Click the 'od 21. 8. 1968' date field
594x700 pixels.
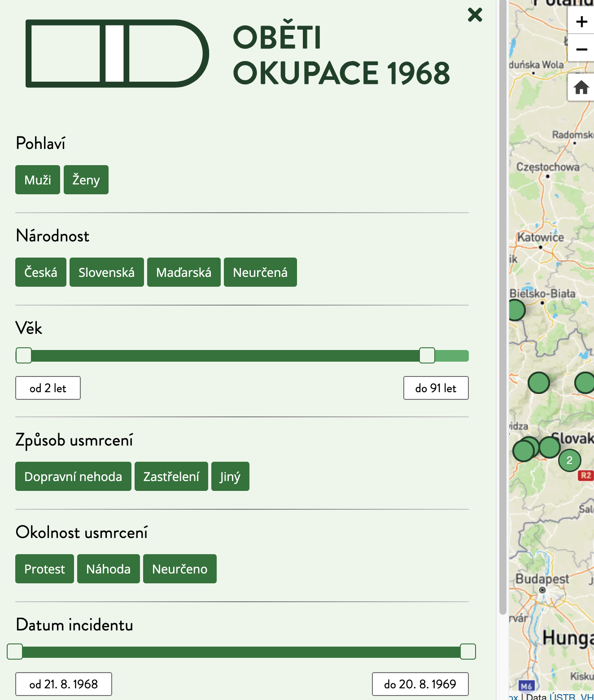click(64, 684)
